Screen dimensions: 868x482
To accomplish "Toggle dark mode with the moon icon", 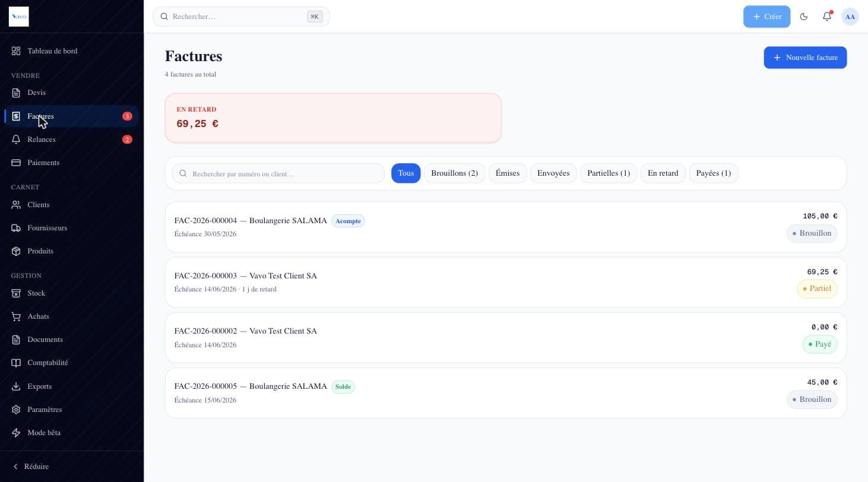I will pyautogui.click(x=804, y=17).
